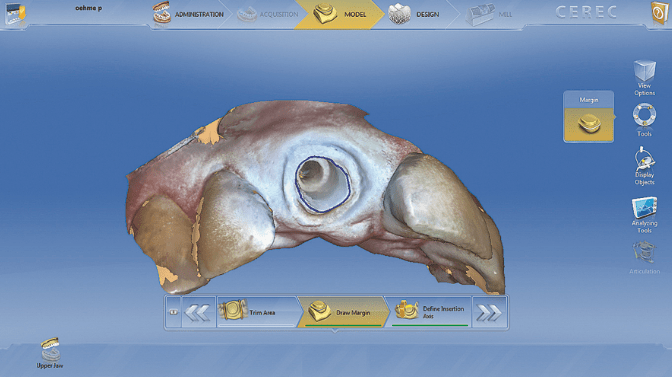Go to the Design phase
Screen dimensions: 672x377
click(x=414, y=14)
